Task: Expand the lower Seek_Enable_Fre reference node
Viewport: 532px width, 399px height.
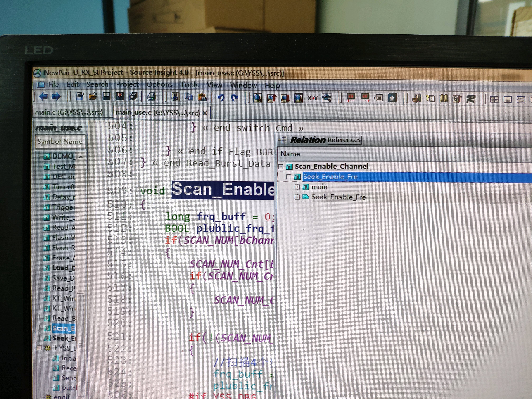Action: point(297,197)
